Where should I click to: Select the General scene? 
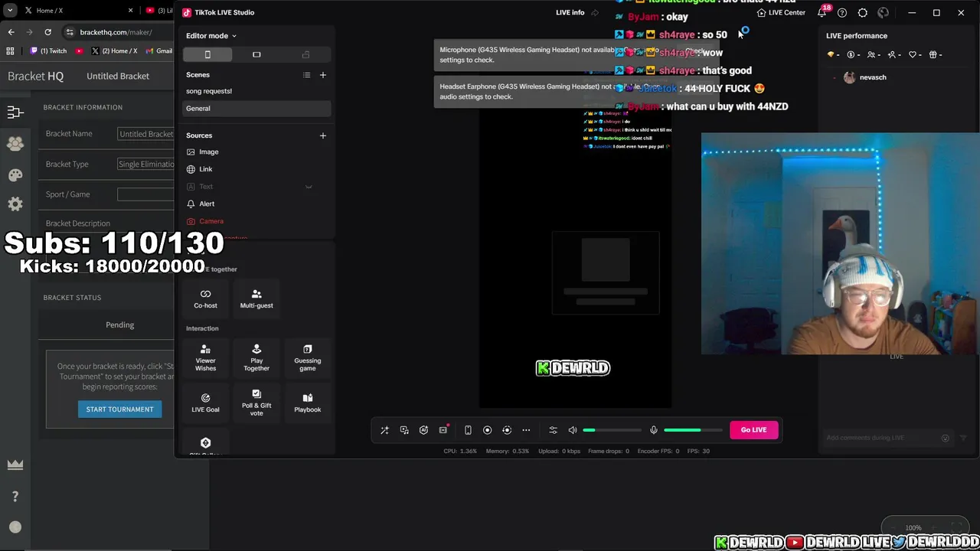pyautogui.click(x=256, y=109)
